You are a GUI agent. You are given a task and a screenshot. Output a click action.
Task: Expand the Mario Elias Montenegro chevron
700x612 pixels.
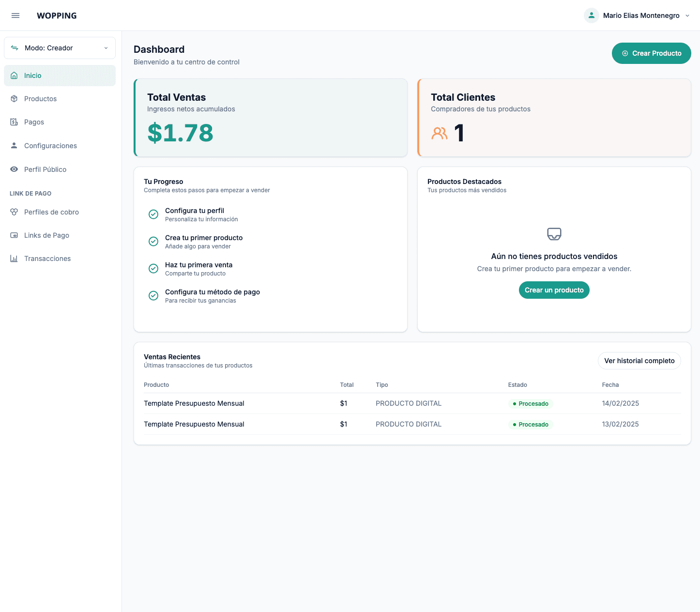pos(687,15)
